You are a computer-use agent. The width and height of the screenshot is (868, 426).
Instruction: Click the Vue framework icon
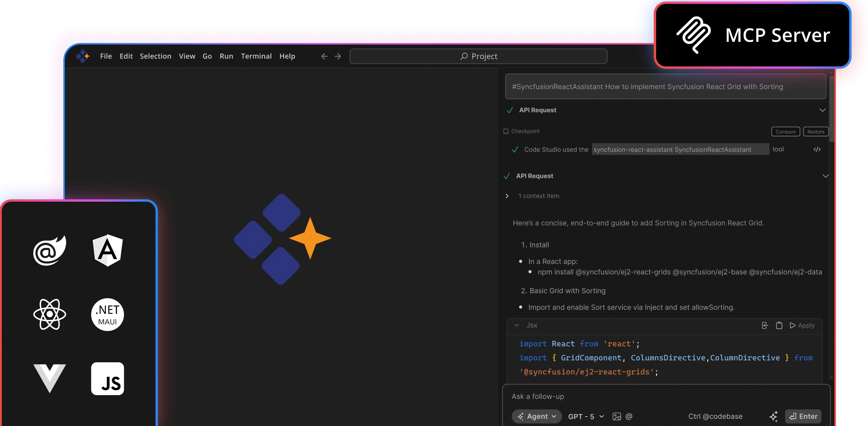pyautogui.click(x=50, y=378)
